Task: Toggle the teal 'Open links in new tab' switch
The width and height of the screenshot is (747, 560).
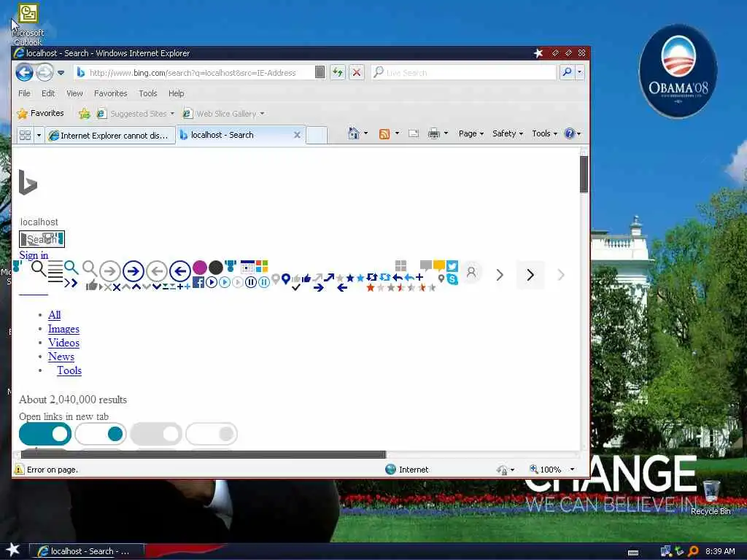Action: 45,434
